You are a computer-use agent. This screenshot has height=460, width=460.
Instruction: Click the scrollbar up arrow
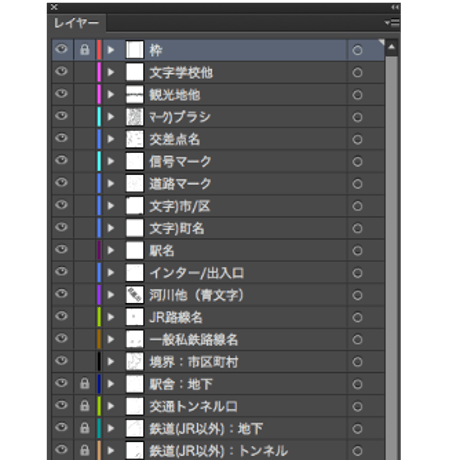click(392, 47)
